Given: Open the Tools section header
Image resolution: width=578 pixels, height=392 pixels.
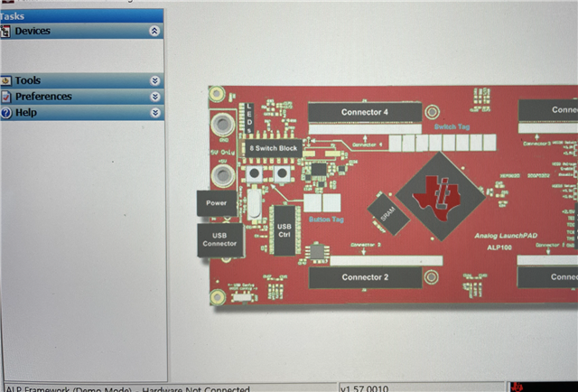Looking at the screenshot, I should coord(81,80).
